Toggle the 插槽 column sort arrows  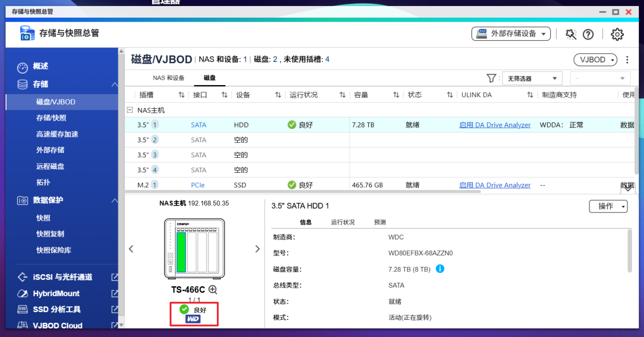pyautogui.click(x=181, y=94)
